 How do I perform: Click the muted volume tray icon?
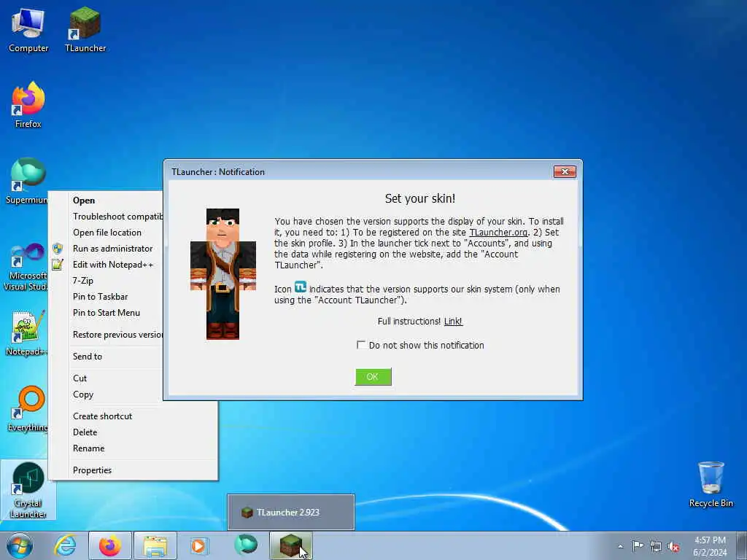click(x=673, y=546)
